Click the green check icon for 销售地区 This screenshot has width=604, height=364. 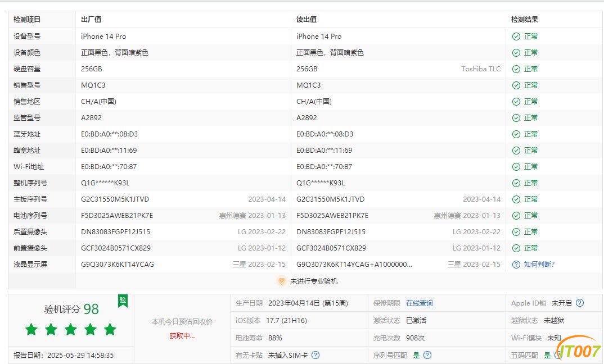coord(516,102)
